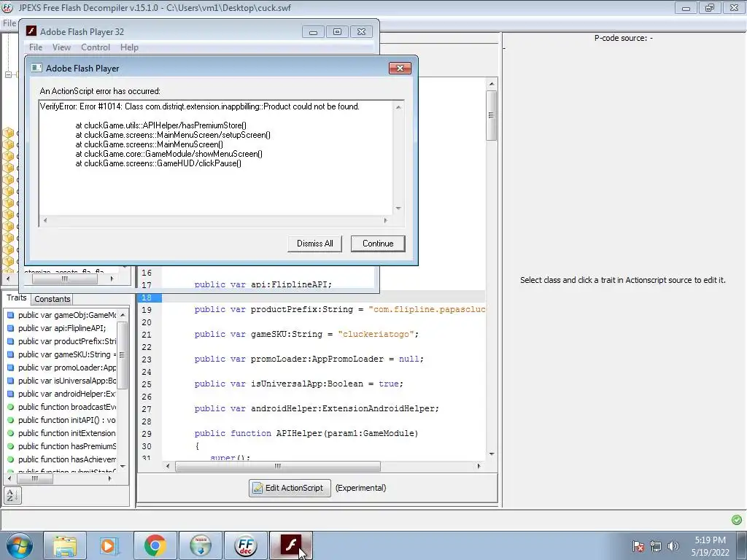Click green function icon beside hasPremiumStore trait
Image resolution: width=747 pixels, height=560 pixels.
point(10,446)
